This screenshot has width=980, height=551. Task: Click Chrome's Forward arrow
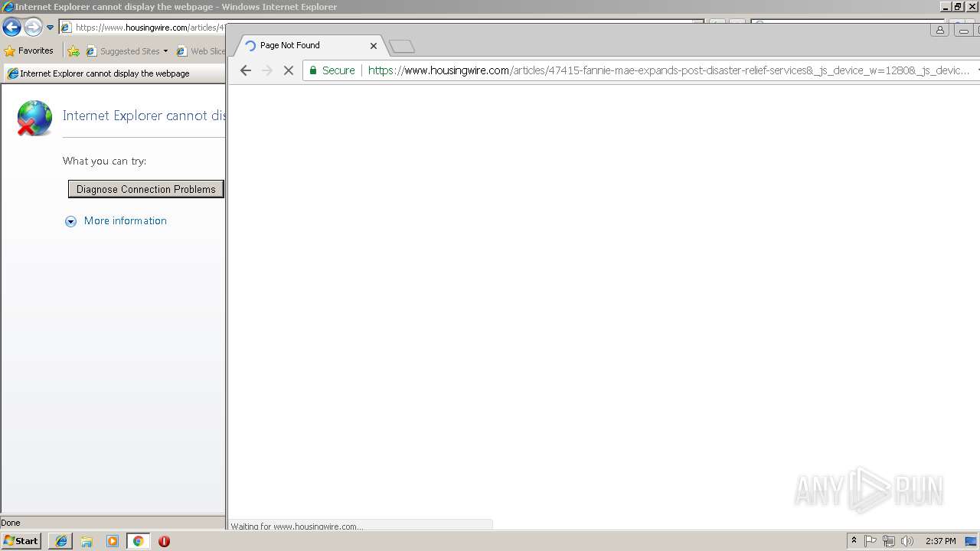coord(266,70)
